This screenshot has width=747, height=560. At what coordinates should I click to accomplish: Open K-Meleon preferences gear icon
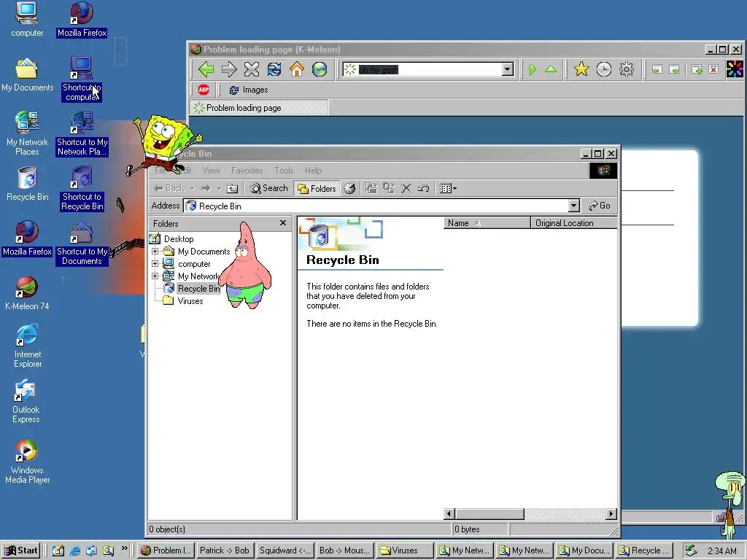pyautogui.click(x=627, y=69)
